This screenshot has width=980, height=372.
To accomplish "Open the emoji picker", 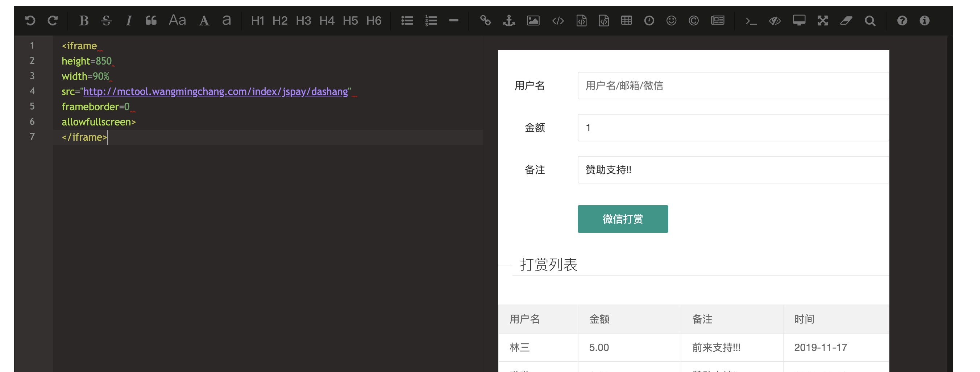I will click(672, 21).
